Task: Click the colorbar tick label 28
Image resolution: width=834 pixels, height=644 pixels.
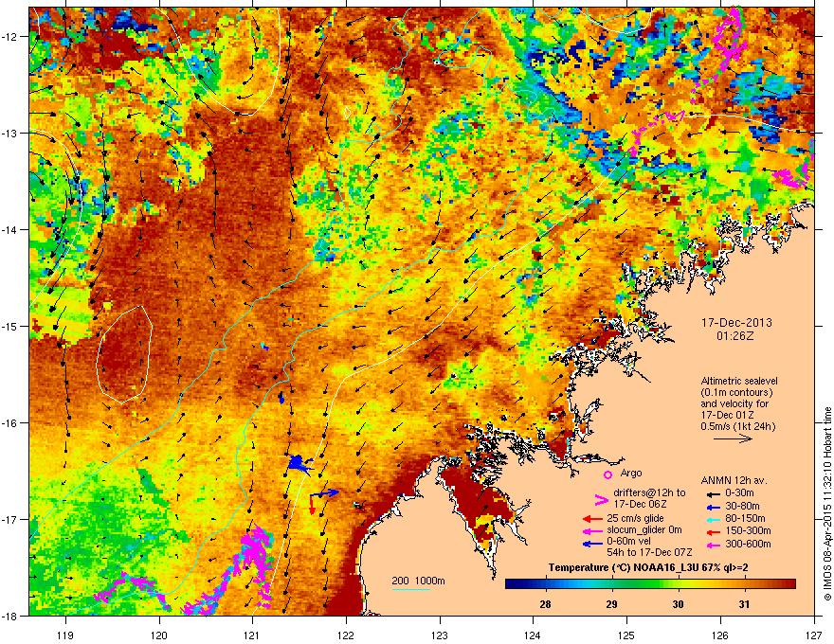Action: tap(545, 604)
